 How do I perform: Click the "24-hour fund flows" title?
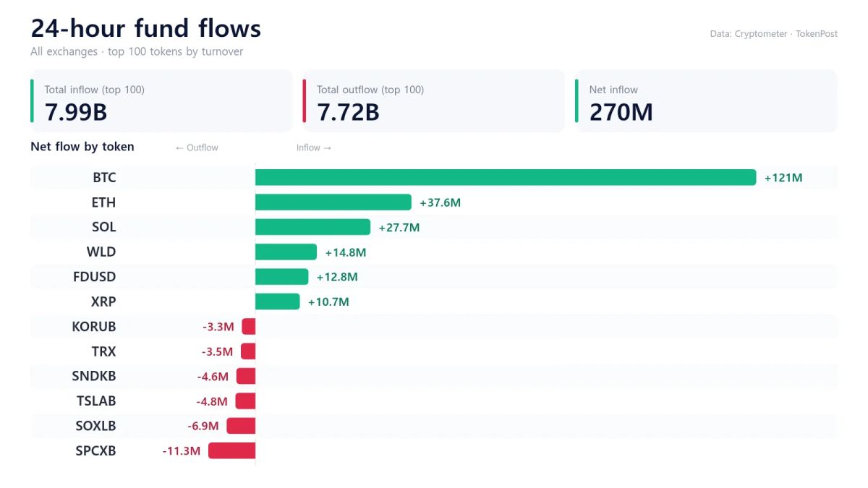146,28
